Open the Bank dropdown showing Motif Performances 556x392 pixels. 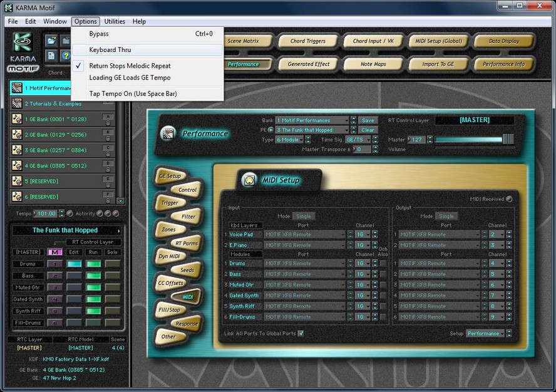click(x=312, y=120)
